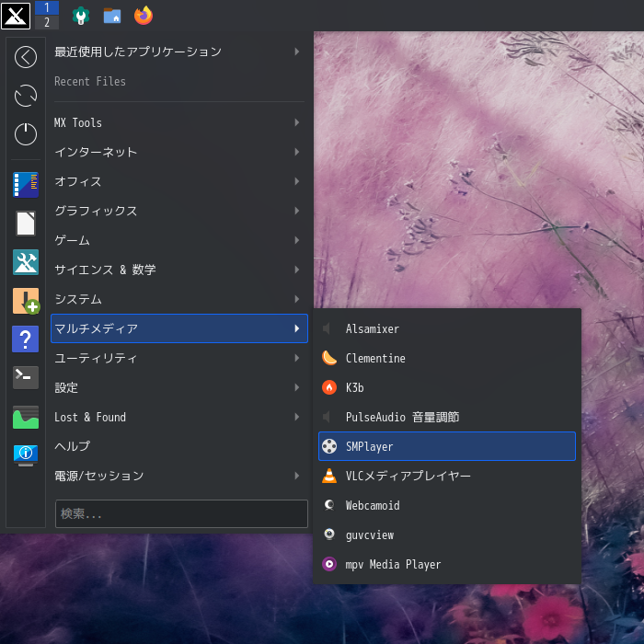Launch guvcview from the submenu
The height and width of the screenshot is (644, 644).
tap(447, 535)
